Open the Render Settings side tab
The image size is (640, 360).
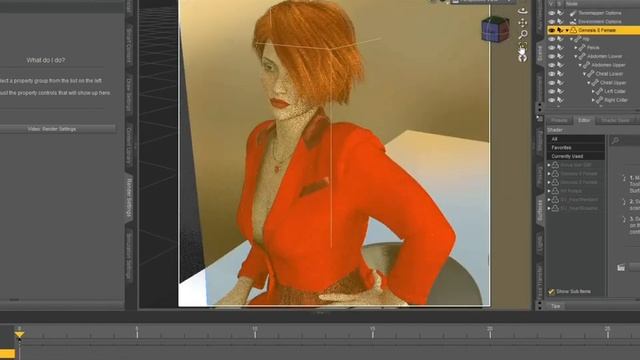[x=129, y=197]
